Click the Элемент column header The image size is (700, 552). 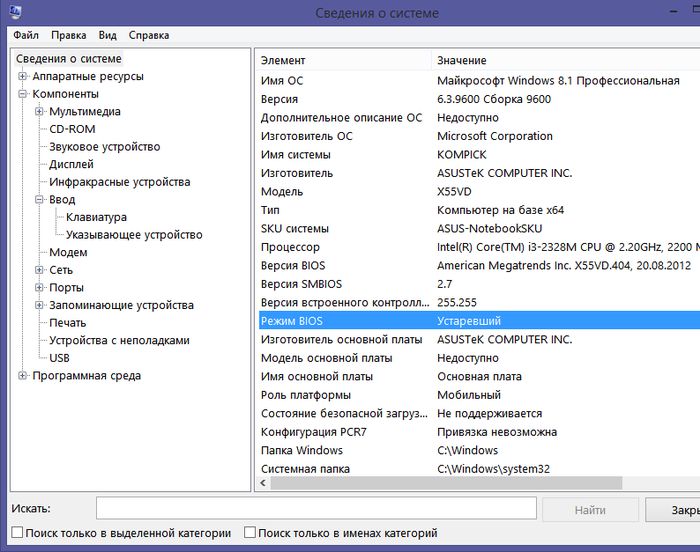pos(283,61)
